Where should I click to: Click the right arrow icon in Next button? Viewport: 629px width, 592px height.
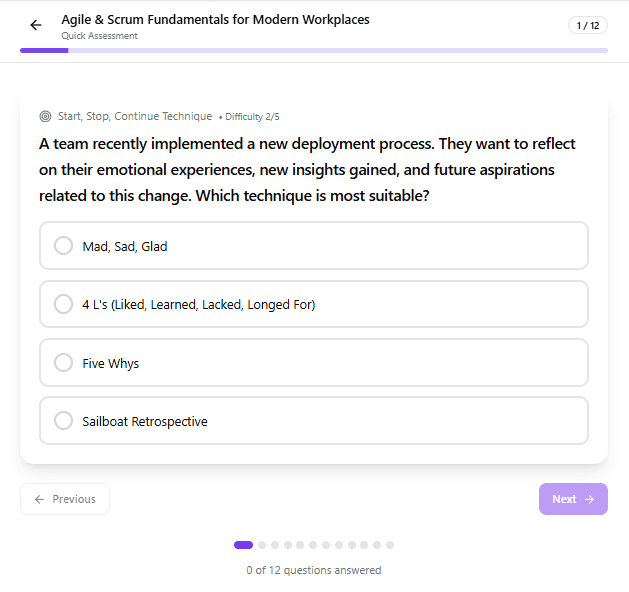click(590, 499)
